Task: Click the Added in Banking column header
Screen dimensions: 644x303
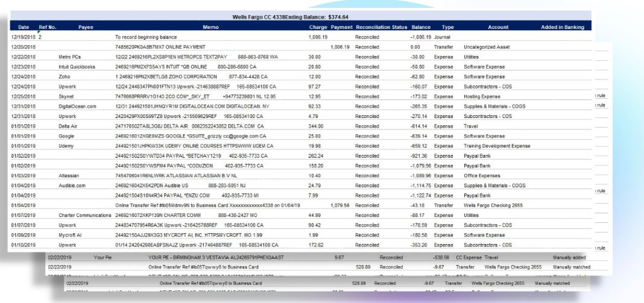Action: tap(562, 27)
